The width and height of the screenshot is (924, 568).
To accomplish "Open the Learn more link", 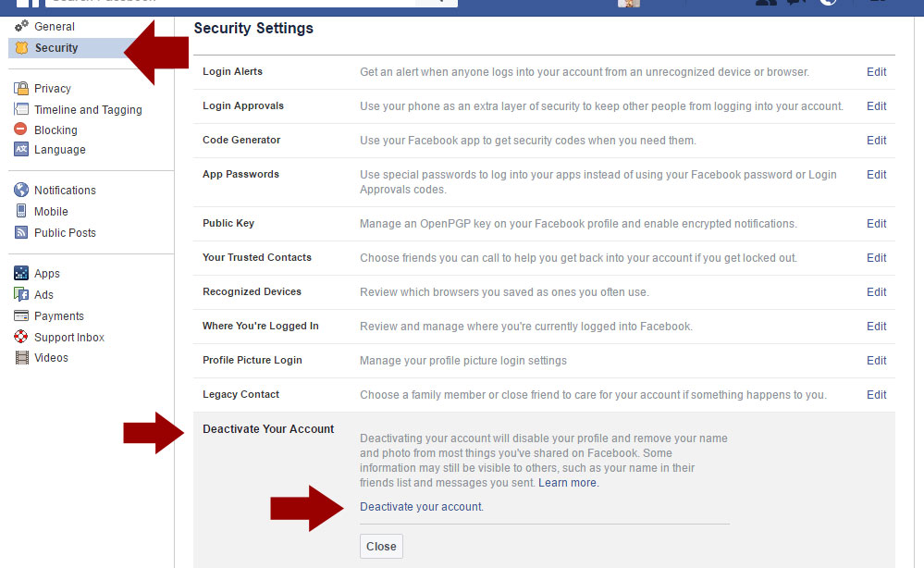I will coord(568,483).
